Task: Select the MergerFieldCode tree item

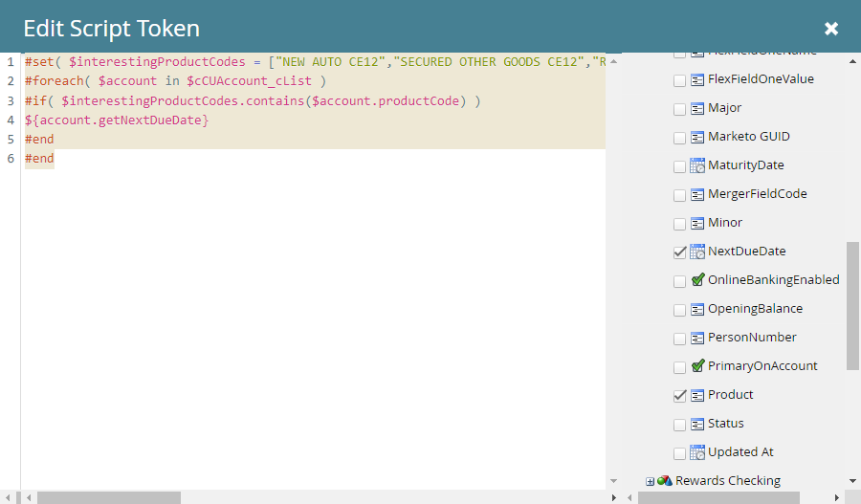Action: tap(757, 194)
